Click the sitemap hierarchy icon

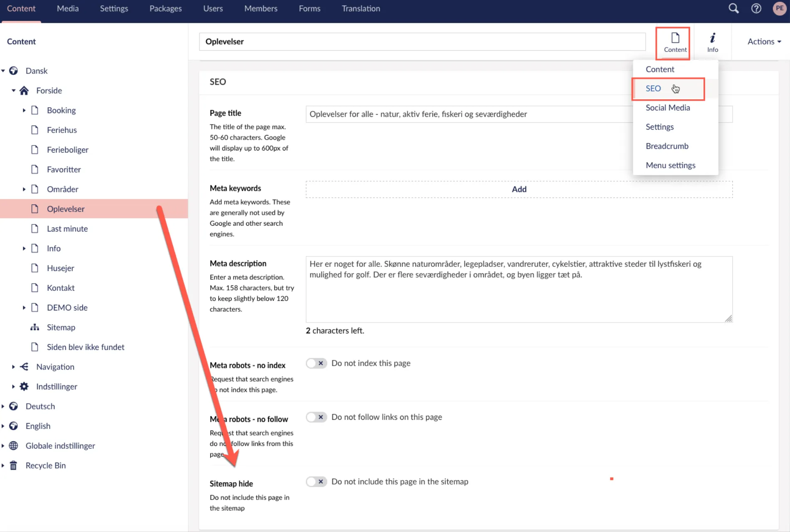(35, 327)
